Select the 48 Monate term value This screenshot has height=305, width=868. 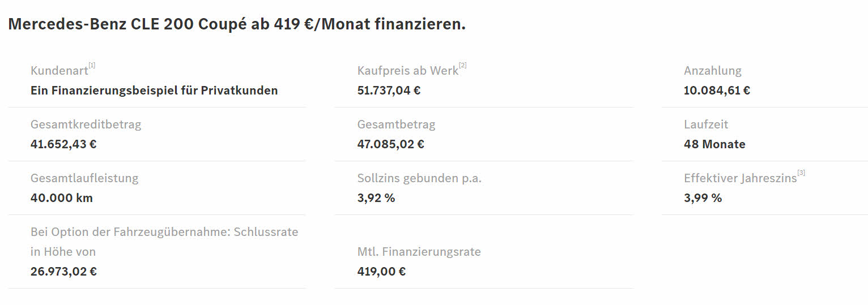[x=714, y=144]
